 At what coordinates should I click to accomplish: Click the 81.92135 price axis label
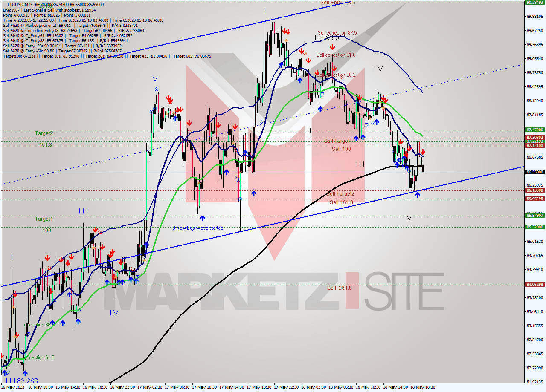pyautogui.click(x=534, y=382)
